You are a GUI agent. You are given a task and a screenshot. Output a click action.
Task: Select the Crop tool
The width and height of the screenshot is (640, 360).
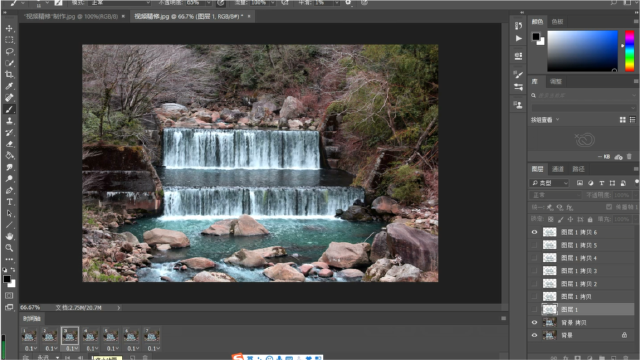pos(9,74)
